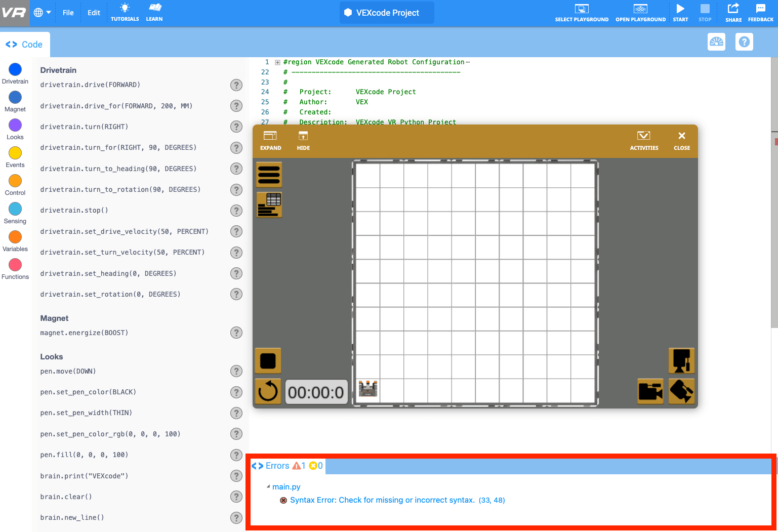Screen dimensions: 778x532
Task: Open the Edit menu
Action: click(94, 13)
